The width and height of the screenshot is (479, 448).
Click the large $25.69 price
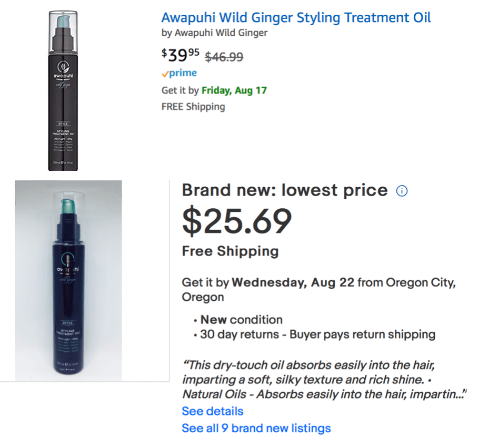237,220
